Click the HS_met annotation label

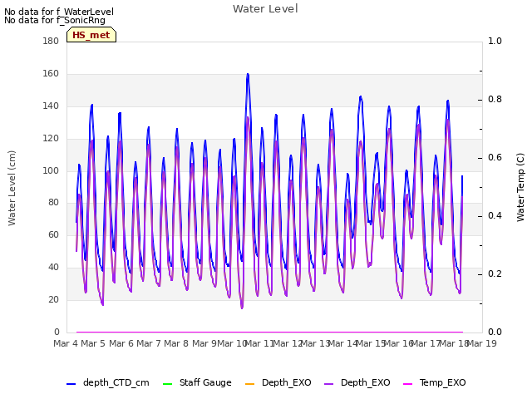click(x=91, y=35)
